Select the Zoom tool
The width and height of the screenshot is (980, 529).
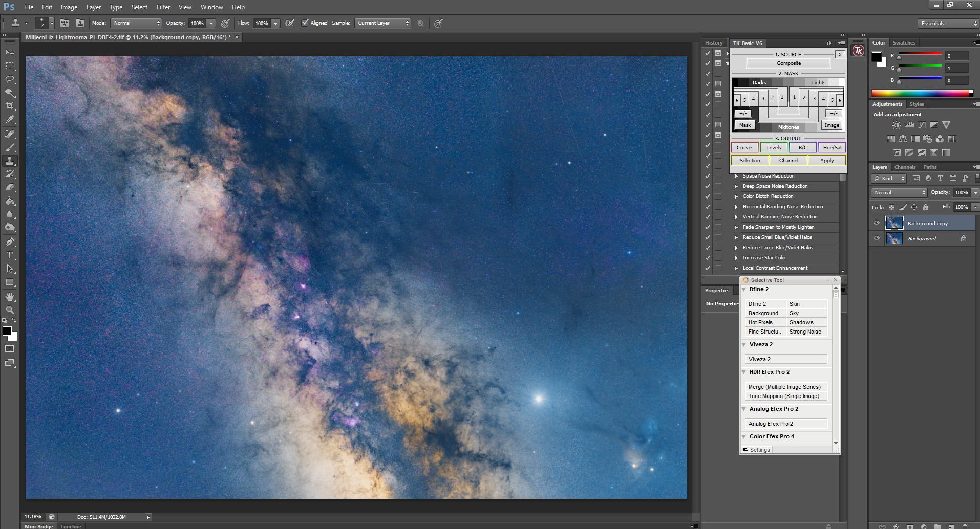tap(10, 310)
